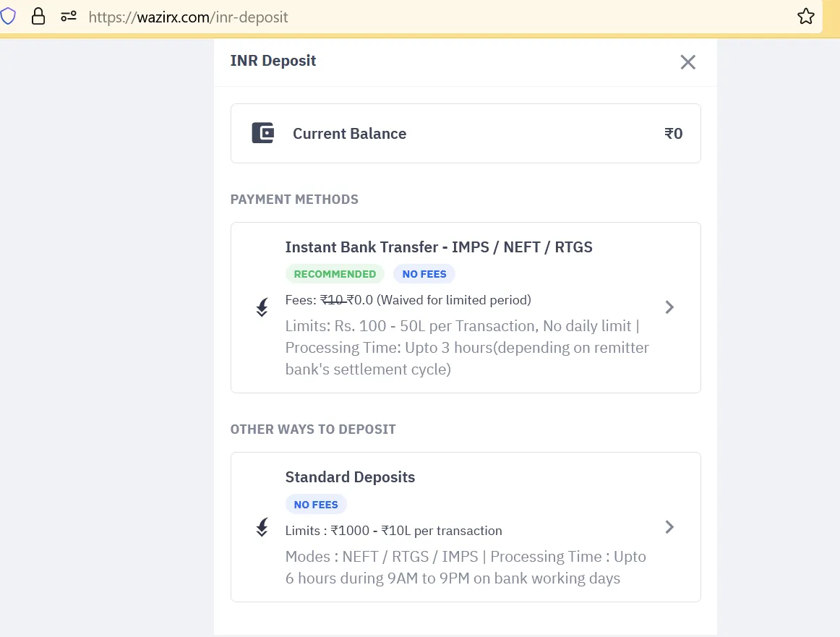
Task: Click the lightning icon for Standard Deposits
Action: [262, 527]
